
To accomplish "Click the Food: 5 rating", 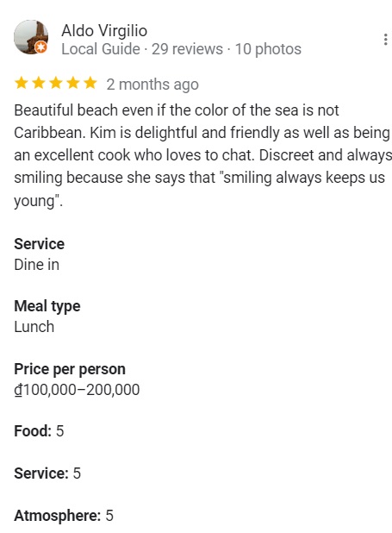I will coord(39,431).
